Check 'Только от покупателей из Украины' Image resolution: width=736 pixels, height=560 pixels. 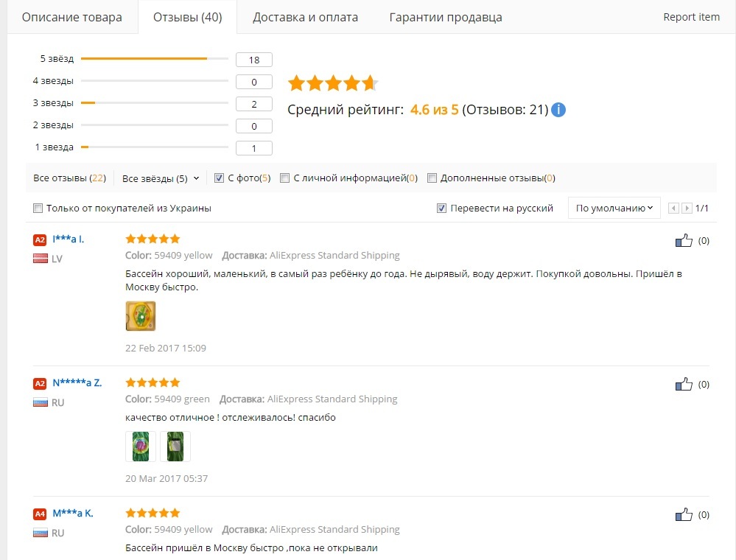coord(38,209)
